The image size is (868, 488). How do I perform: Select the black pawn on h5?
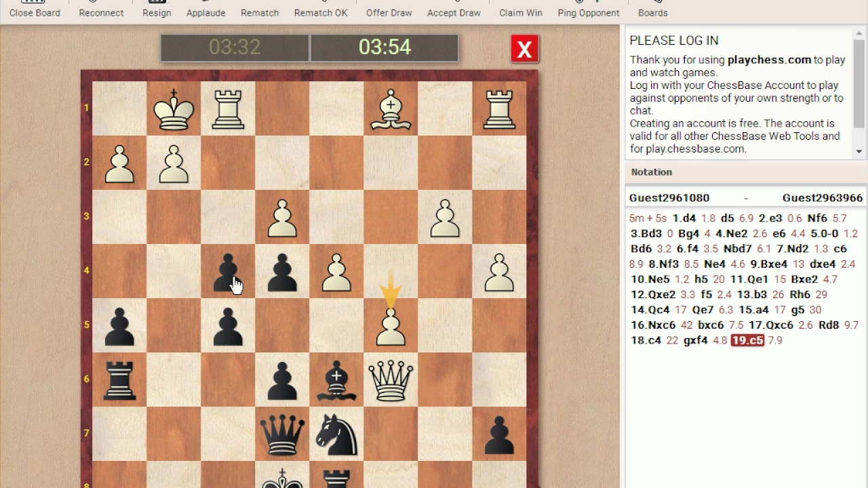pos(119,327)
